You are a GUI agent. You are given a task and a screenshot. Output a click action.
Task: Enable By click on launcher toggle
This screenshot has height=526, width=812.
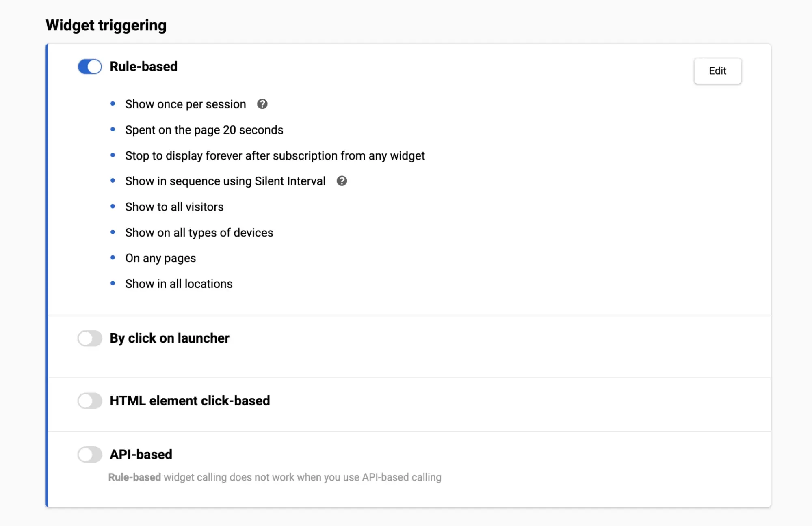tap(90, 338)
